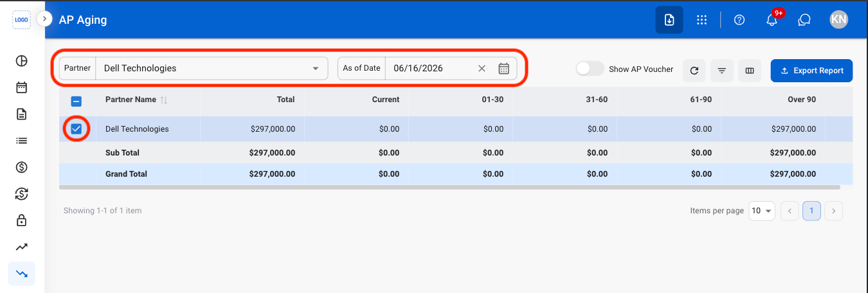Go to previous page arrow

(790, 211)
